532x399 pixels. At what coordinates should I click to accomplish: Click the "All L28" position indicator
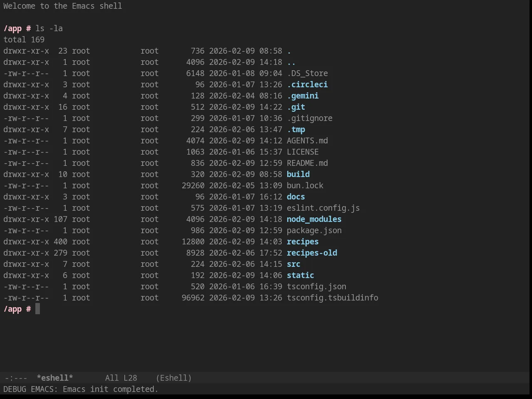click(x=121, y=378)
